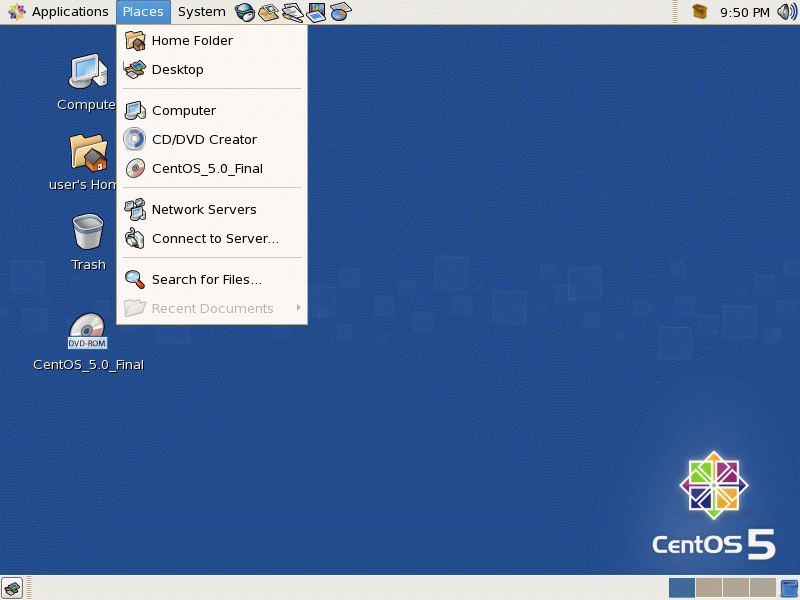The image size is (800, 600).
Task: Launch OpenOffice Writer from the top panel
Action: pos(292,12)
